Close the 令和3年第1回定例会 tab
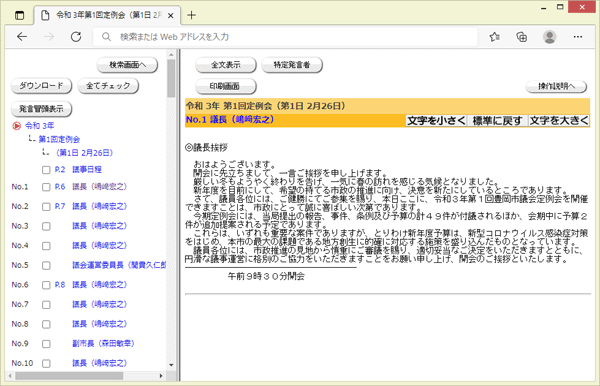 [x=171, y=16]
